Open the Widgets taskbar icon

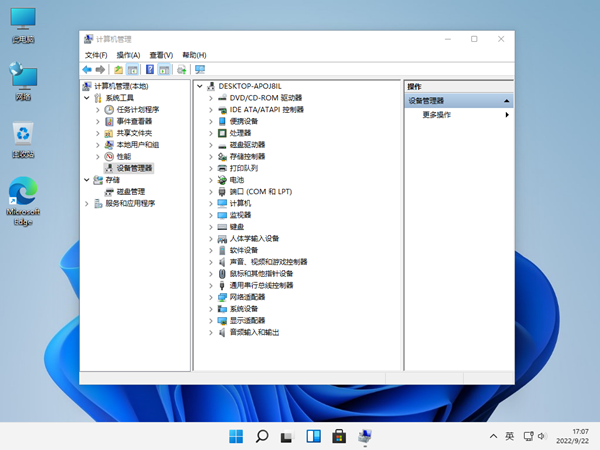point(313,436)
